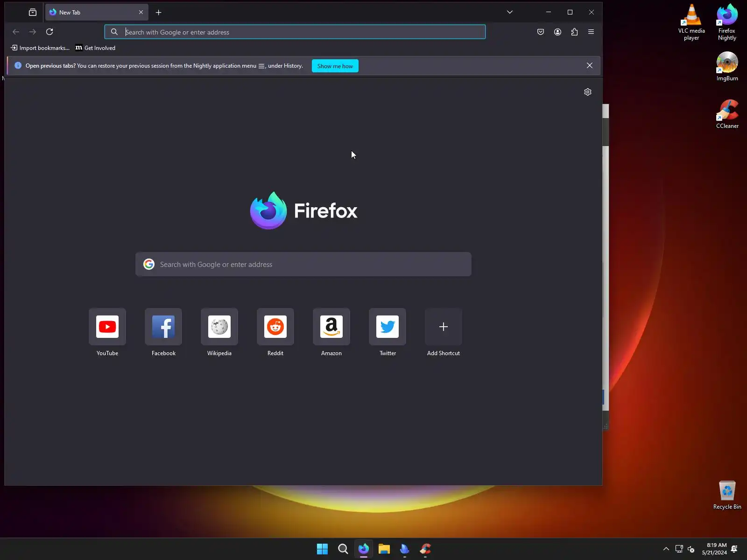Open network status in system tray

(x=679, y=549)
